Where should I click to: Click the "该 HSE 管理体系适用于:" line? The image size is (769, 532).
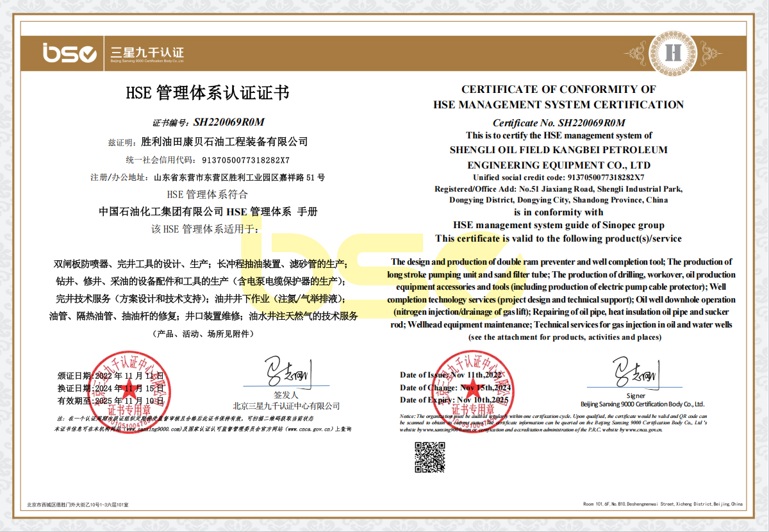coord(206,229)
